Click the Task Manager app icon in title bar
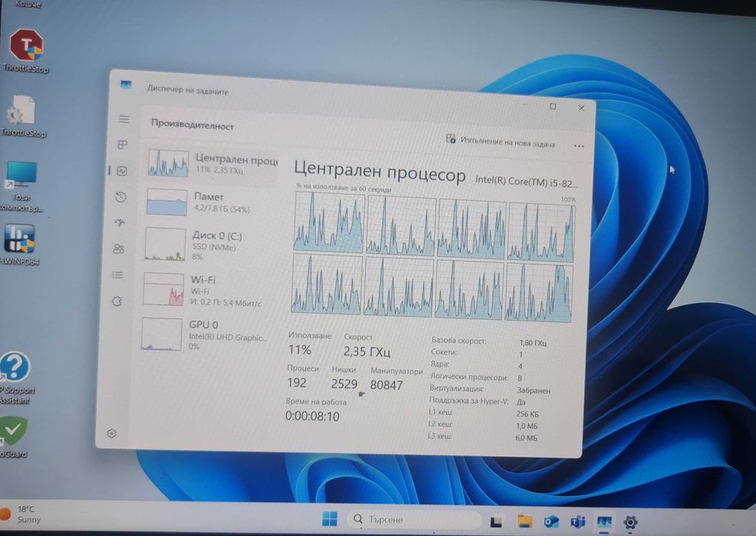 [x=126, y=85]
